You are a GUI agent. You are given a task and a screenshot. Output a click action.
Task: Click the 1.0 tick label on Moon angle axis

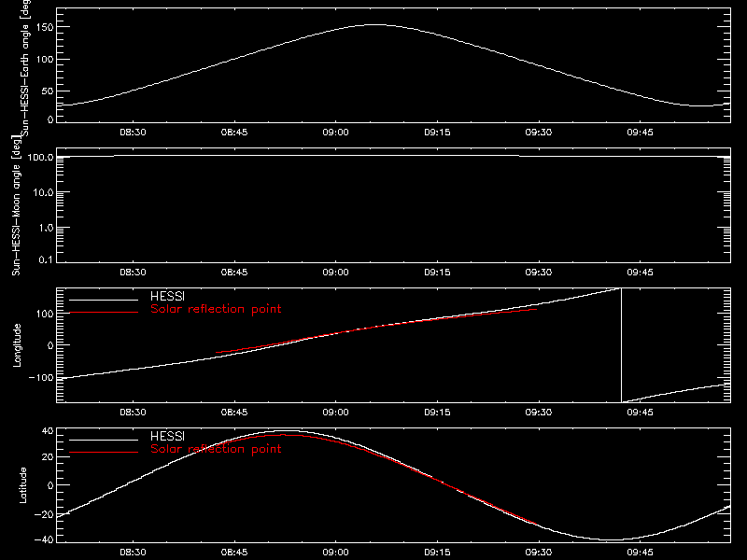point(46,228)
